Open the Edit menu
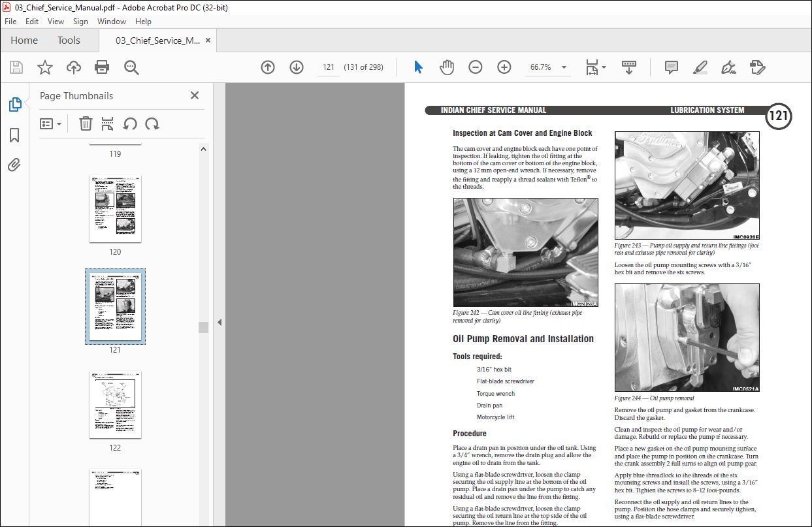This screenshot has height=527, width=812. pyautogui.click(x=32, y=22)
